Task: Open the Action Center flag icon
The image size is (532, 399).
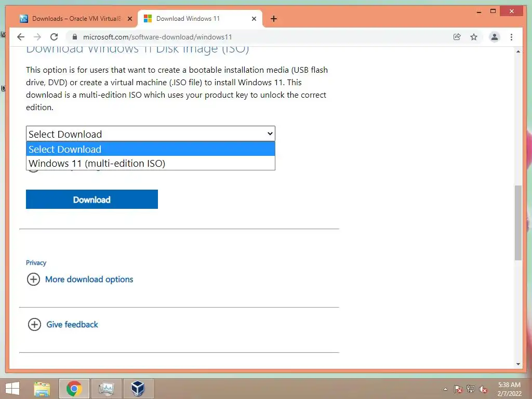Action: 458,389
